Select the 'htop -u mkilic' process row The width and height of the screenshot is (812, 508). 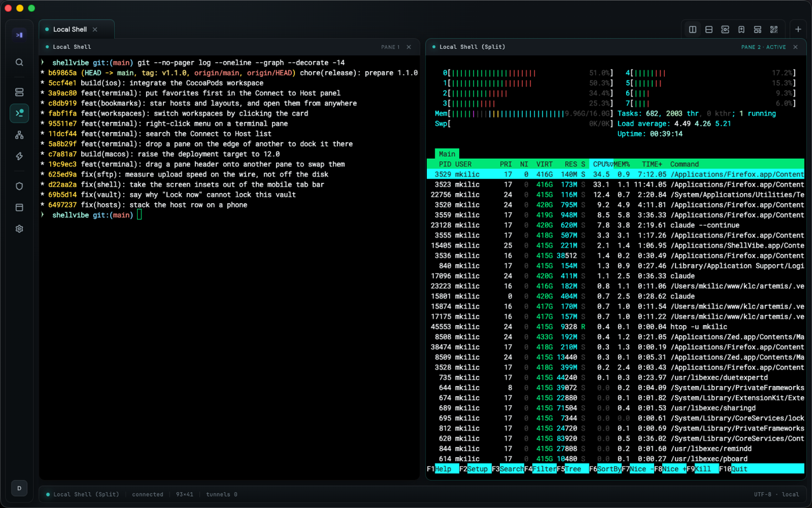pyautogui.click(x=615, y=326)
